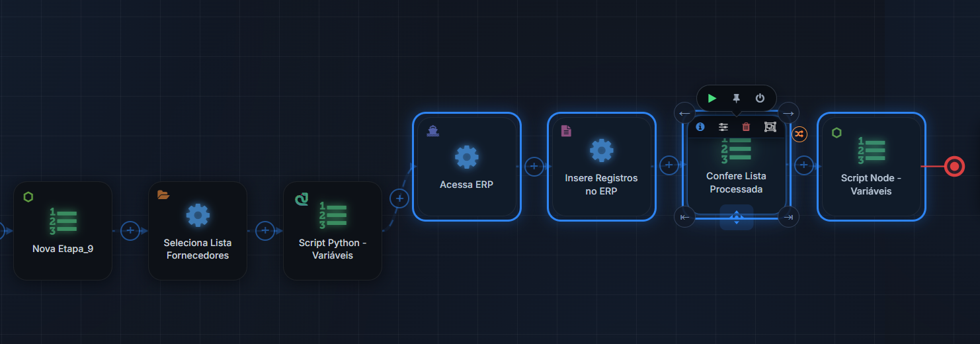This screenshot has height=344, width=980.
Task: Open node info with blue info icon
Action: tap(700, 127)
